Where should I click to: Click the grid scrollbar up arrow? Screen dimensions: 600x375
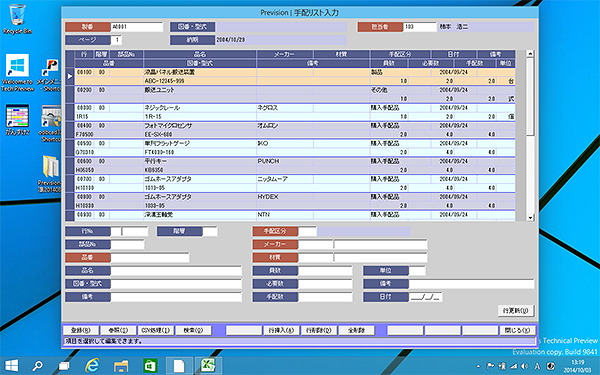(530, 54)
